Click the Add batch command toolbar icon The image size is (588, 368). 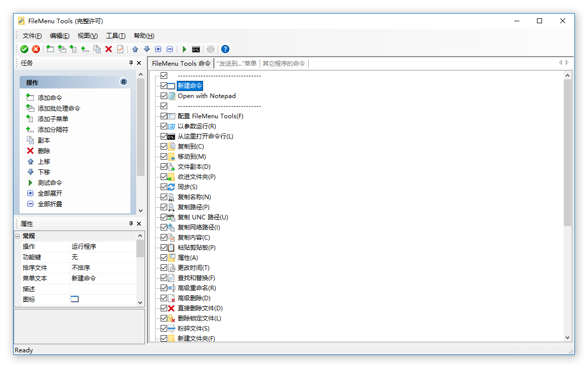(62, 49)
